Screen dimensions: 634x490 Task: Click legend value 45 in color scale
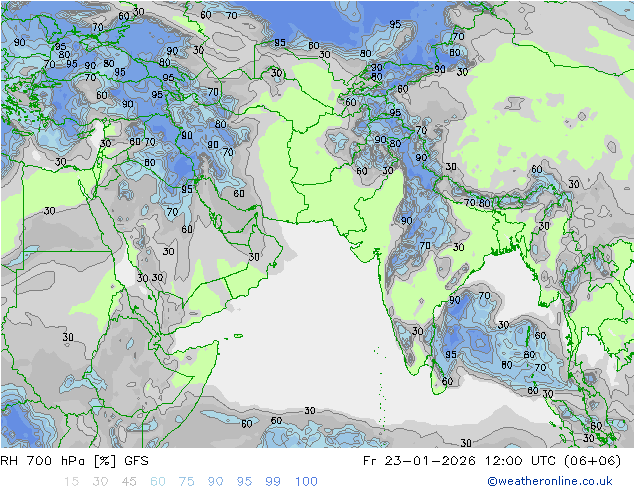coord(129,482)
